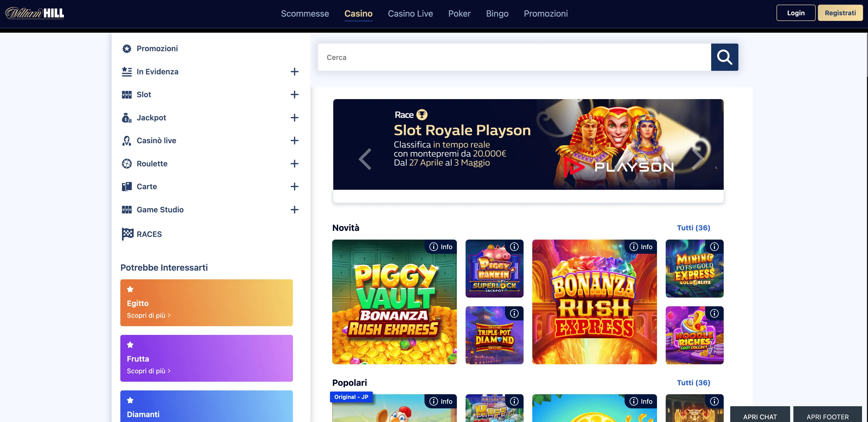Open the Poker tab
Viewport: 868px width, 422px height.
point(459,14)
